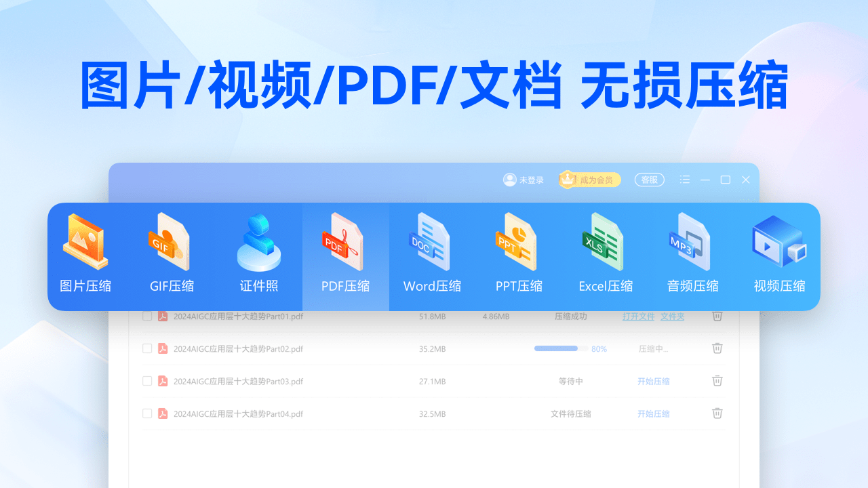Screen dimensions: 868x488
Task: Switch to the PDF压缩 tool
Action: [345, 256]
